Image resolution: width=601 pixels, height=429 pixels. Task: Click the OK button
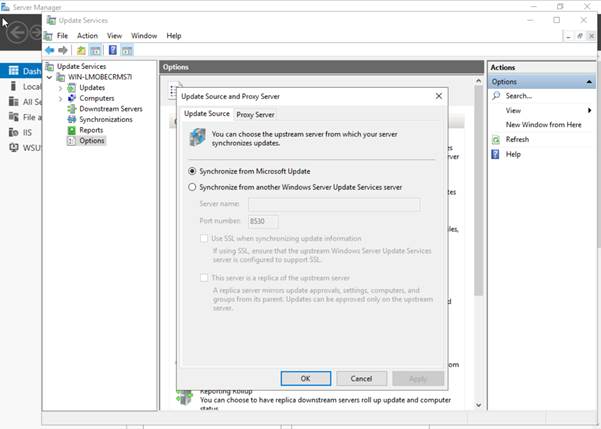coord(305,378)
